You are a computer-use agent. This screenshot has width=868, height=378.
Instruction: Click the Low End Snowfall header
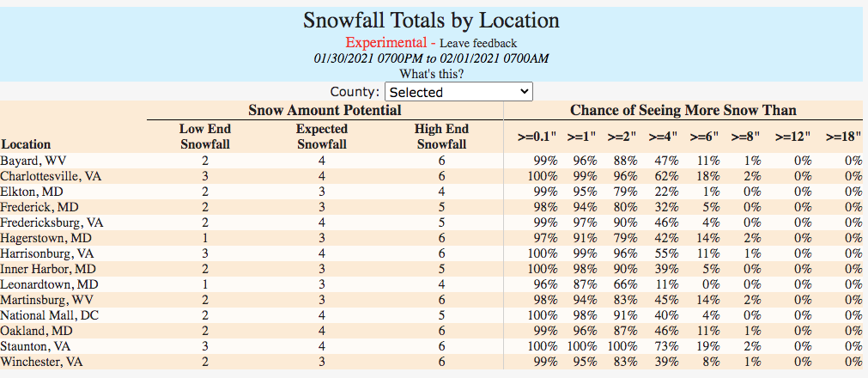point(205,137)
